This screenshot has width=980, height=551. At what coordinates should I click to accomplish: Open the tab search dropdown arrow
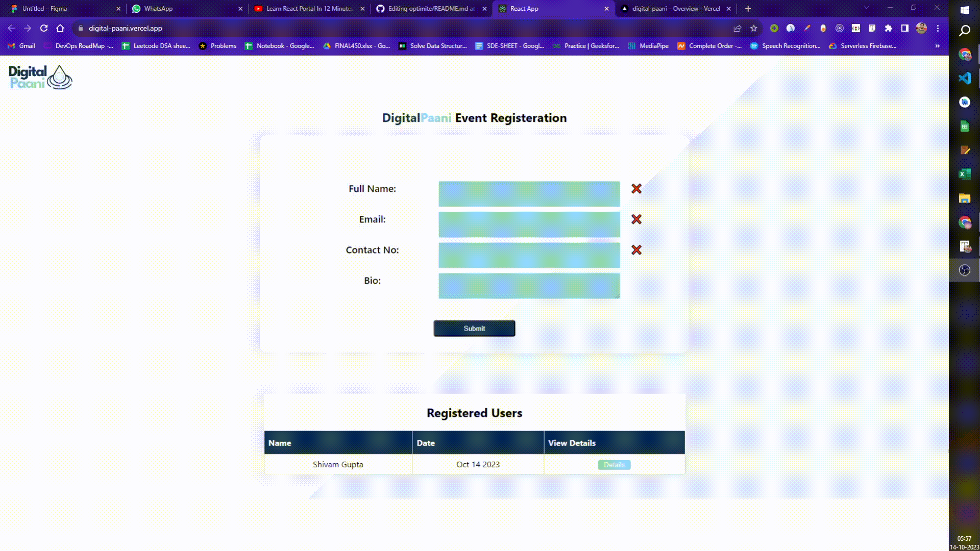866,8
